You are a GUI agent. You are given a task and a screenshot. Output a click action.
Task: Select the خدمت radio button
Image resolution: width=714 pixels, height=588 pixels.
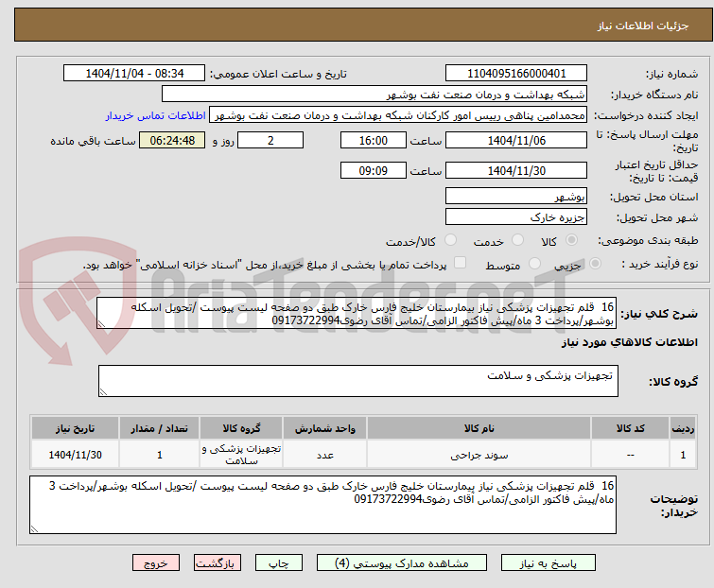pos(517,240)
